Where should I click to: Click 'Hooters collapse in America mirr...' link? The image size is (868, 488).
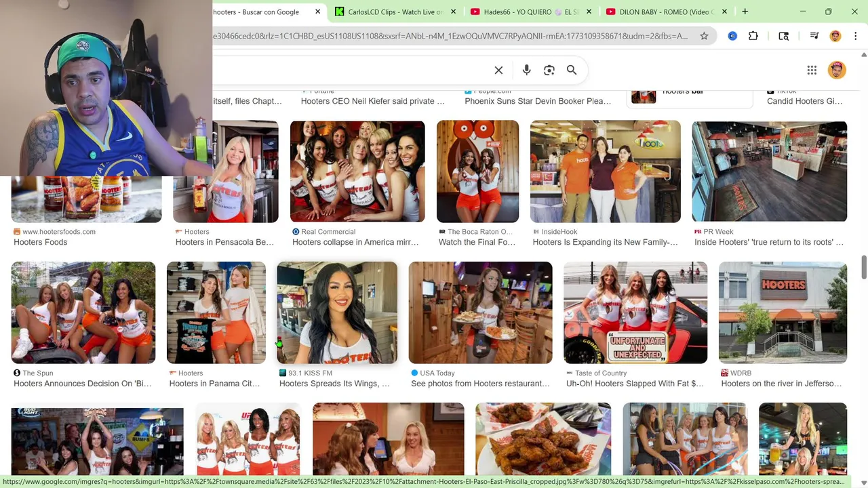(355, 242)
